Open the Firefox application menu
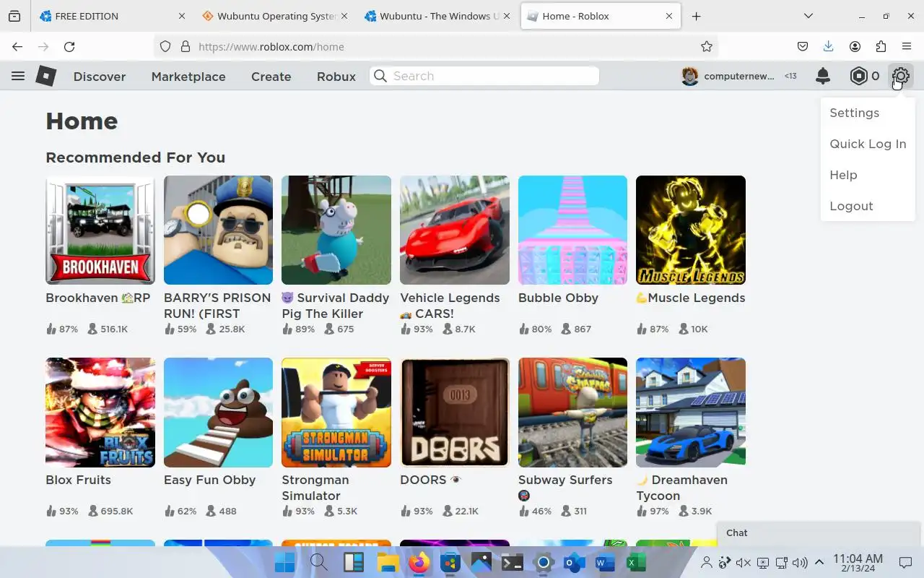This screenshot has width=924, height=578. tap(907, 46)
